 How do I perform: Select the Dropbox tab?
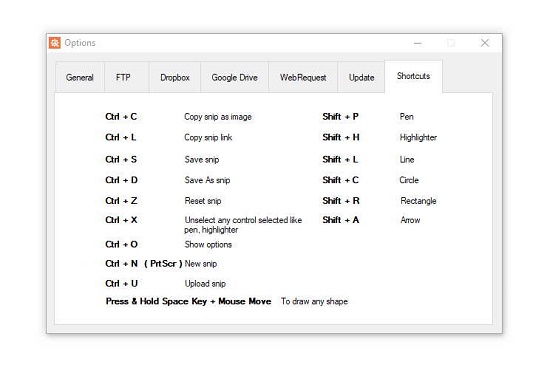point(175,77)
